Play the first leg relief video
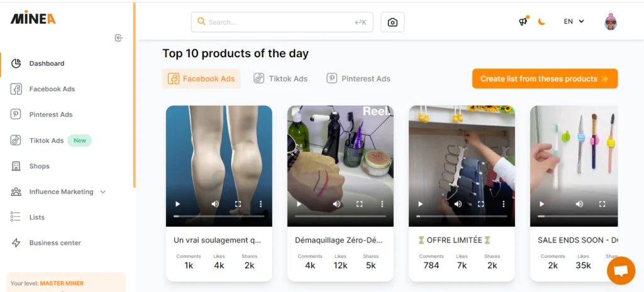The width and height of the screenshot is (644, 292). (177, 204)
